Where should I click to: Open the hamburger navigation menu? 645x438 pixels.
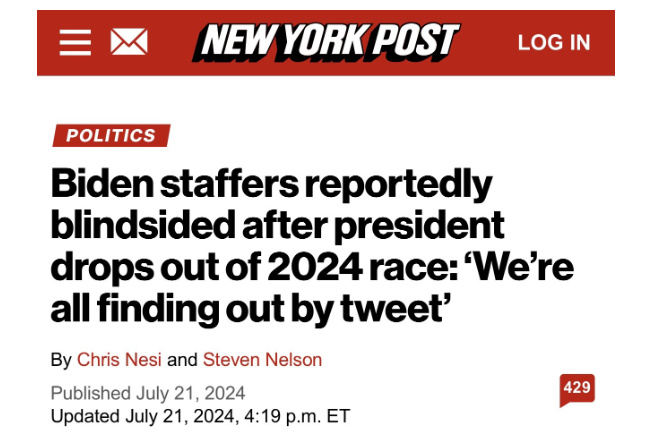[75, 42]
